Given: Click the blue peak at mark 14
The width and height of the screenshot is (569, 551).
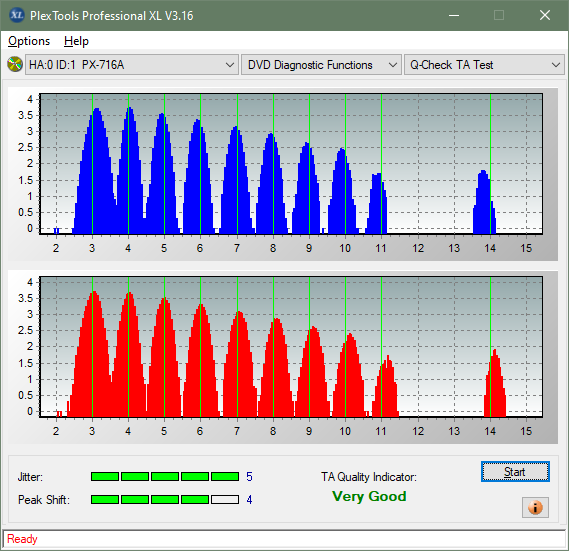Looking at the screenshot, I should 484,202.
